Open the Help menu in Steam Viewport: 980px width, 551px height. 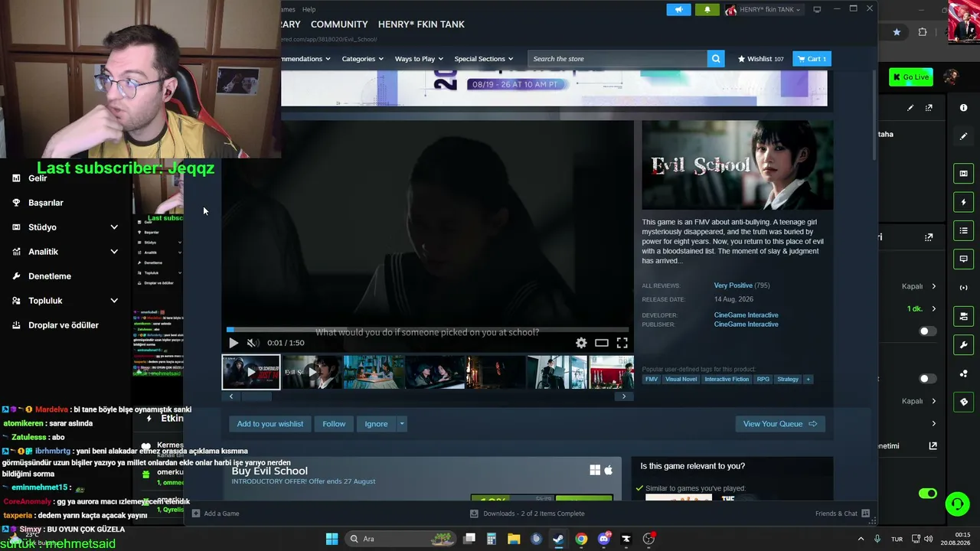click(x=309, y=9)
